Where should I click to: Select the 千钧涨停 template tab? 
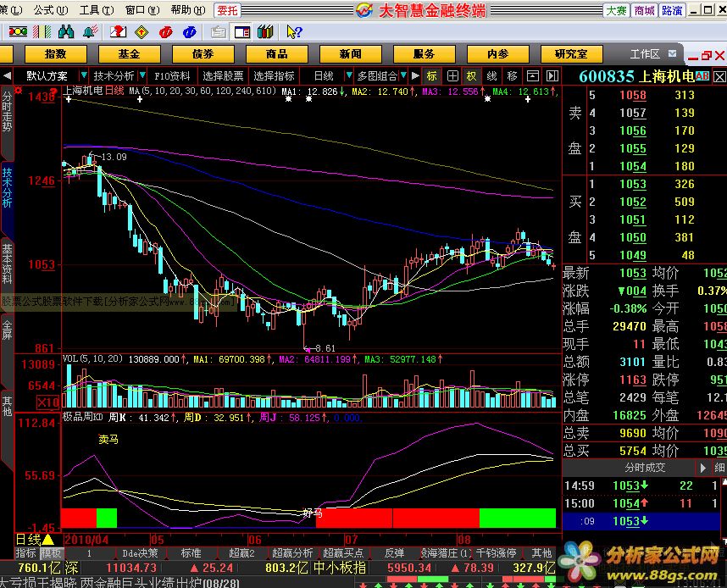[496, 552]
